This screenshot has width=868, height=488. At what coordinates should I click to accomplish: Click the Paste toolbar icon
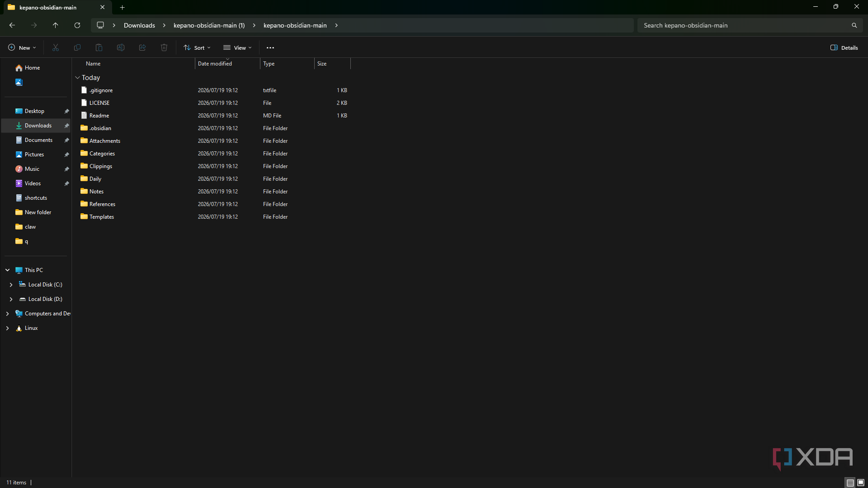coord(99,47)
